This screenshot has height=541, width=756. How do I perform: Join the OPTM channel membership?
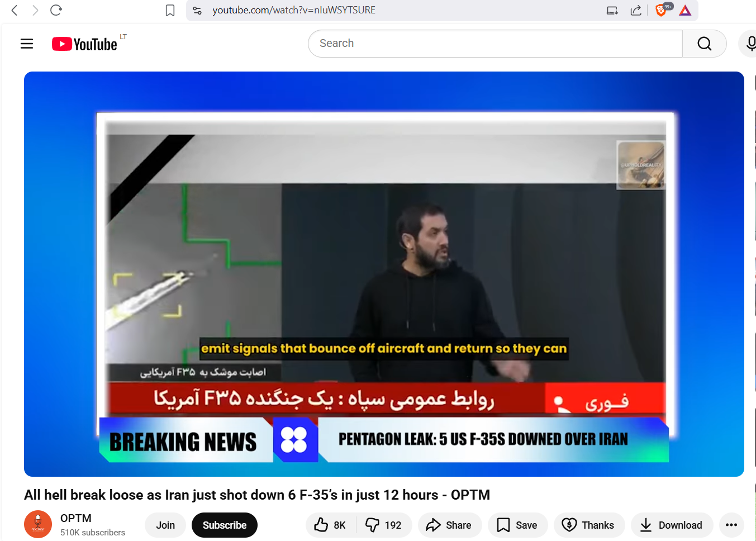[x=165, y=525]
